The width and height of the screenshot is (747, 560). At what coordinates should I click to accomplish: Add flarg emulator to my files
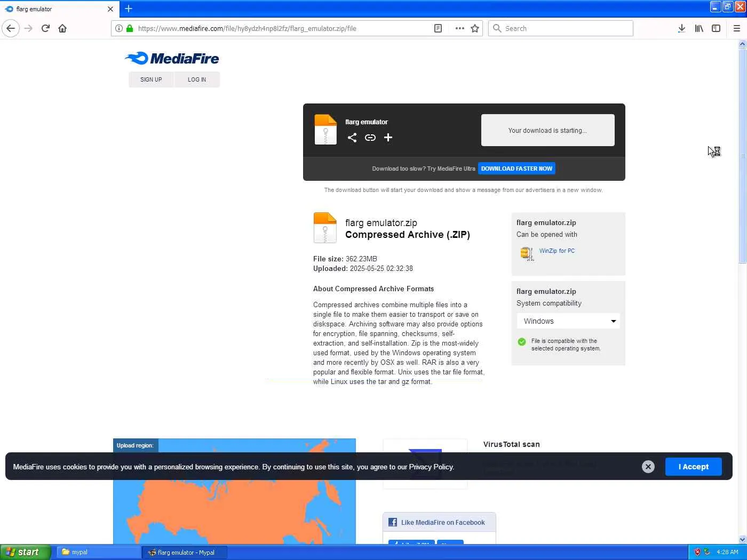pos(388,138)
